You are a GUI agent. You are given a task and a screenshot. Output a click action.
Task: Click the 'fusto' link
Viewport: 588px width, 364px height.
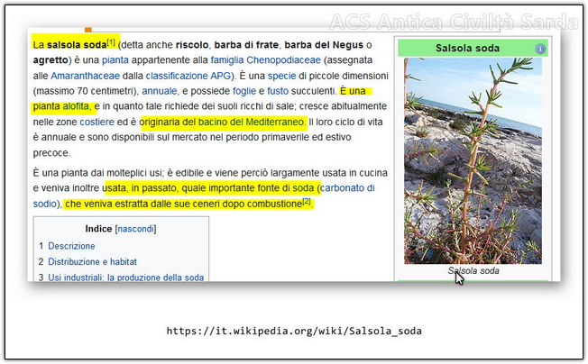279,91
